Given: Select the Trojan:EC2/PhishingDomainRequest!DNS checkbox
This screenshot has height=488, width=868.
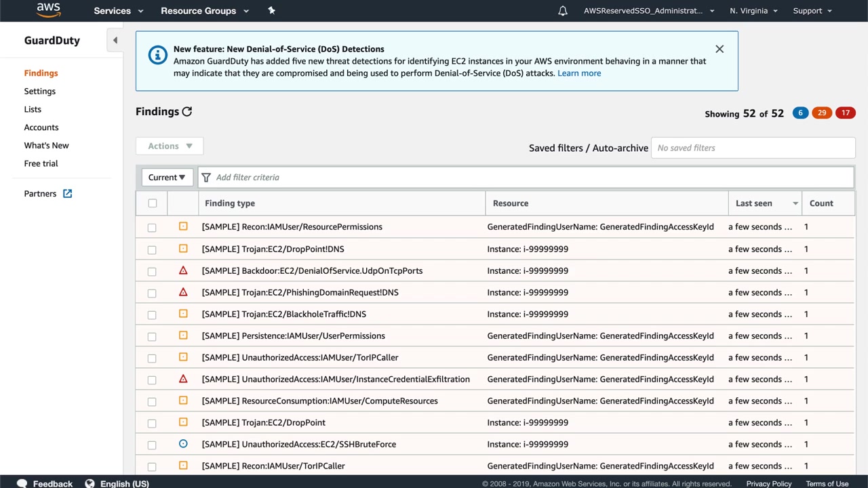Looking at the screenshot, I should pos(152,293).
